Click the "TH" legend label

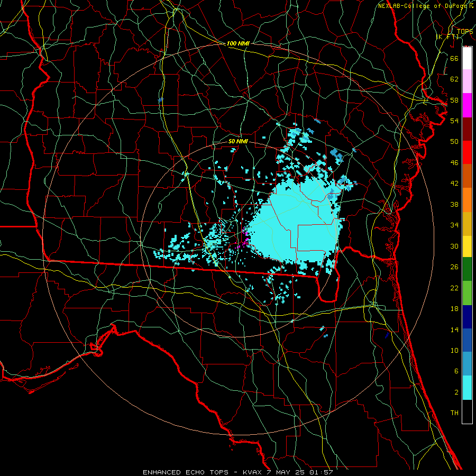pos(454,413)
